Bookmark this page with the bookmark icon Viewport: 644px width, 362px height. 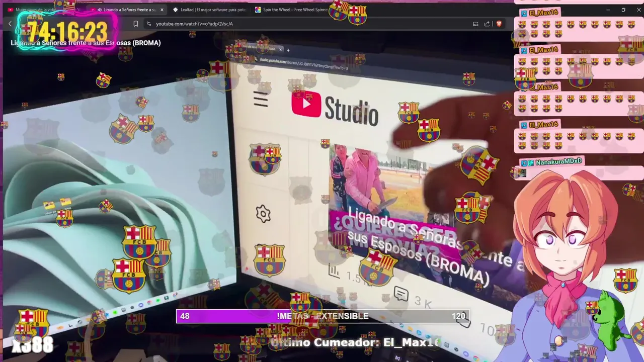[135, 24]
